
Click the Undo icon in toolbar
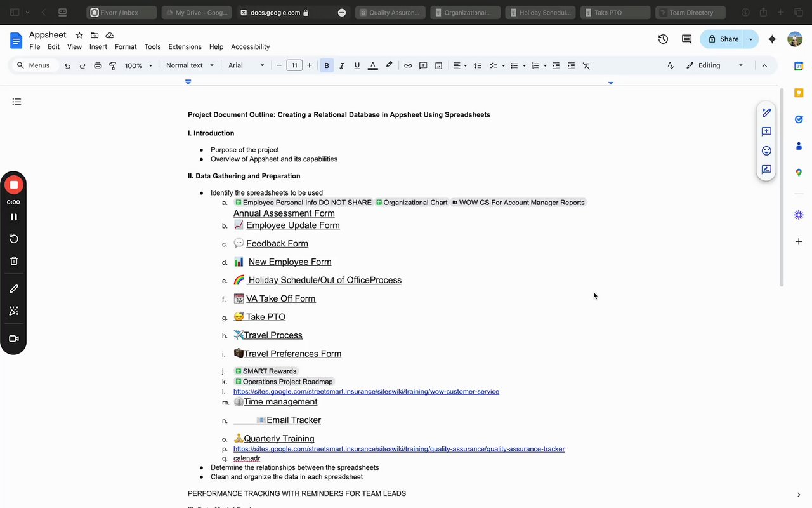[67, 65]
